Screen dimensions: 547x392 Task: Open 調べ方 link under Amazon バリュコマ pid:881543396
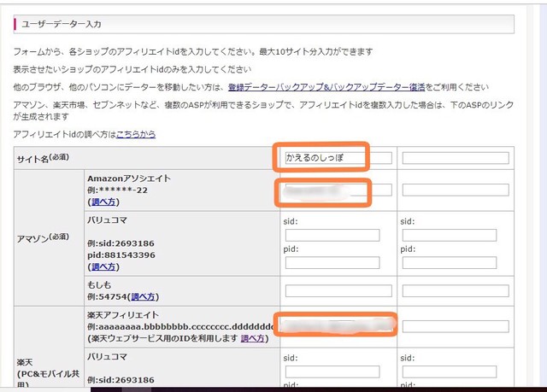click(x=103, y=266)
